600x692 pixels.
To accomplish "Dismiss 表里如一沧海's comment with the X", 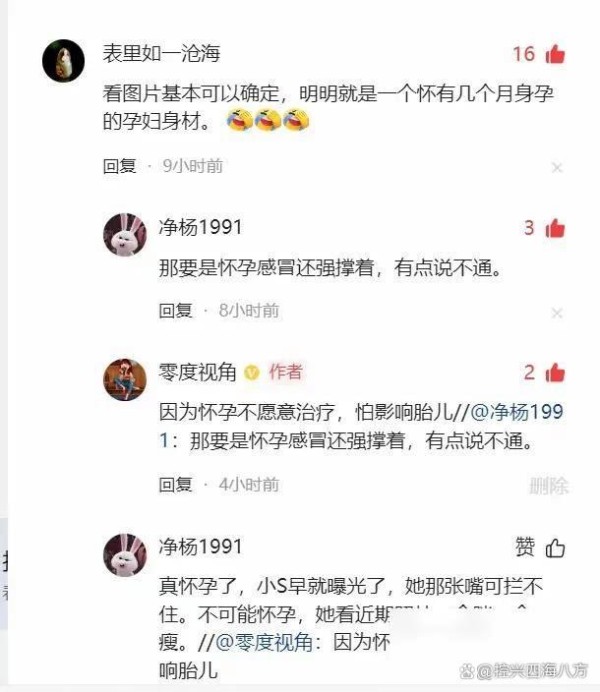I will (557, 168).
